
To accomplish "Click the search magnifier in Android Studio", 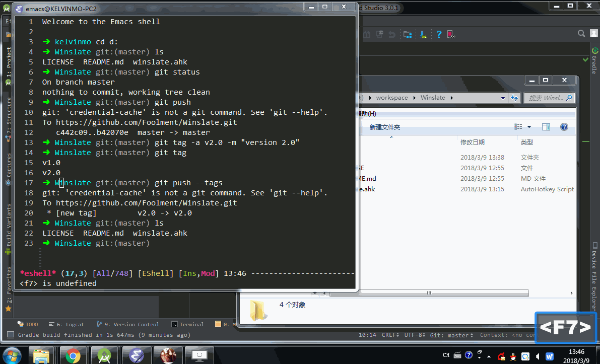I will tap(581, 34).
